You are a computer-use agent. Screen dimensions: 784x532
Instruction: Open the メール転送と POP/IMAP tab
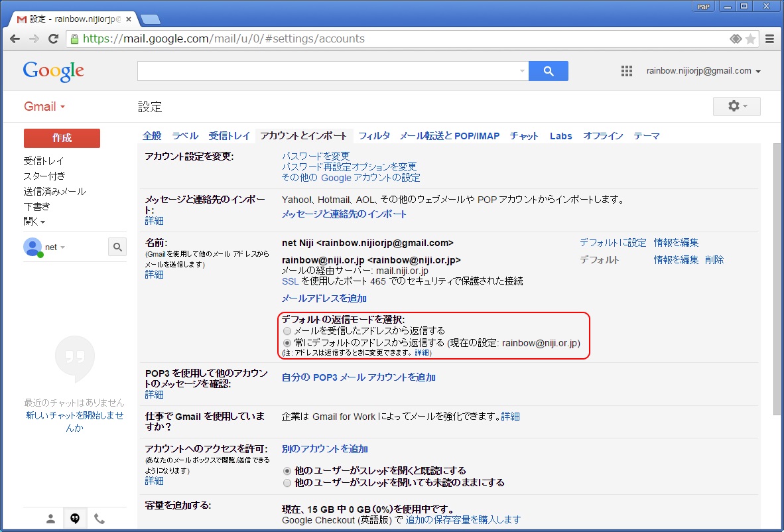click(450, 136)
